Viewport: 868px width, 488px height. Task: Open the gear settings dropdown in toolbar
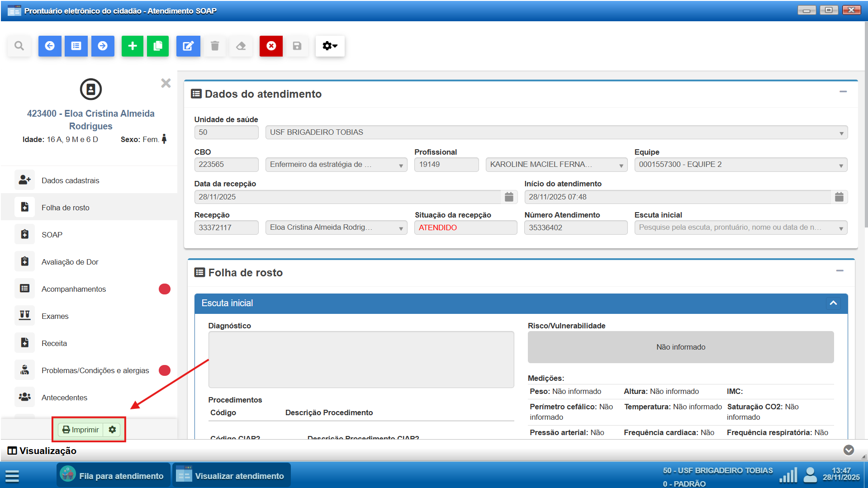tap(330, 46)
